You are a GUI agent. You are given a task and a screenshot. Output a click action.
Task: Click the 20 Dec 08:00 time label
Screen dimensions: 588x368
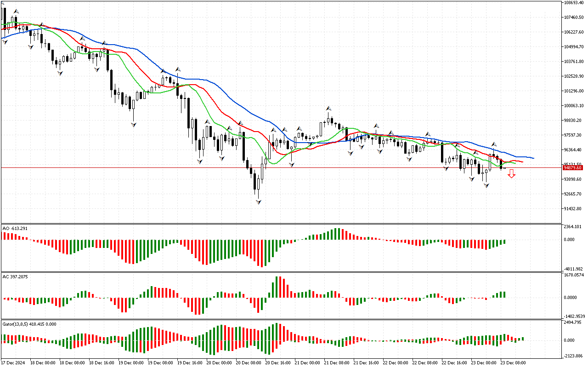click(248, 363)
